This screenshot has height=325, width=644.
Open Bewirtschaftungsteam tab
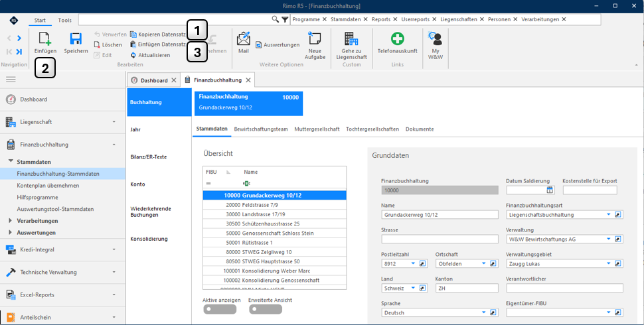click(261, 129)
